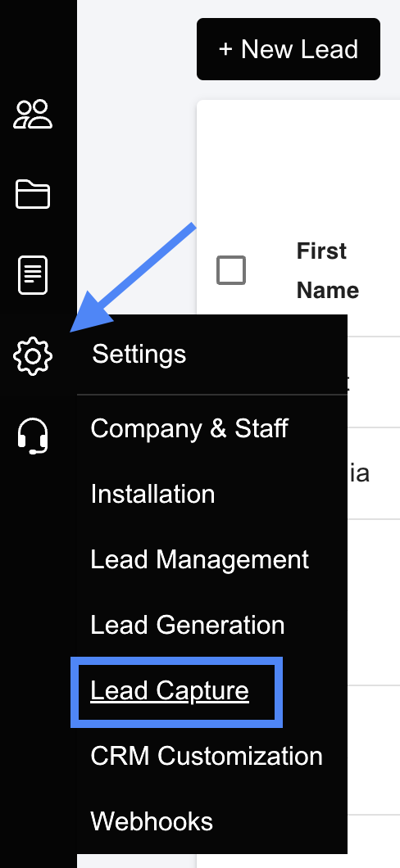Click the blue annotation arrow pointing at Settings
This screenshot has width=400, height=868.
click(x=133, y=277)
